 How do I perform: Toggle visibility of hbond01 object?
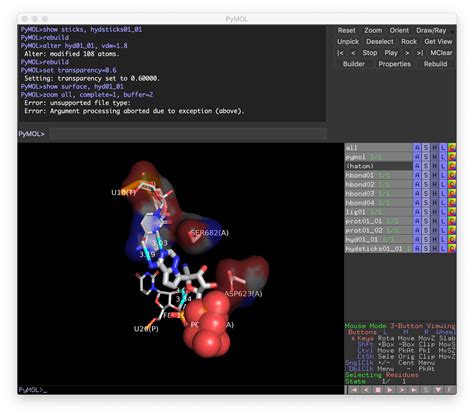[379, 175]
